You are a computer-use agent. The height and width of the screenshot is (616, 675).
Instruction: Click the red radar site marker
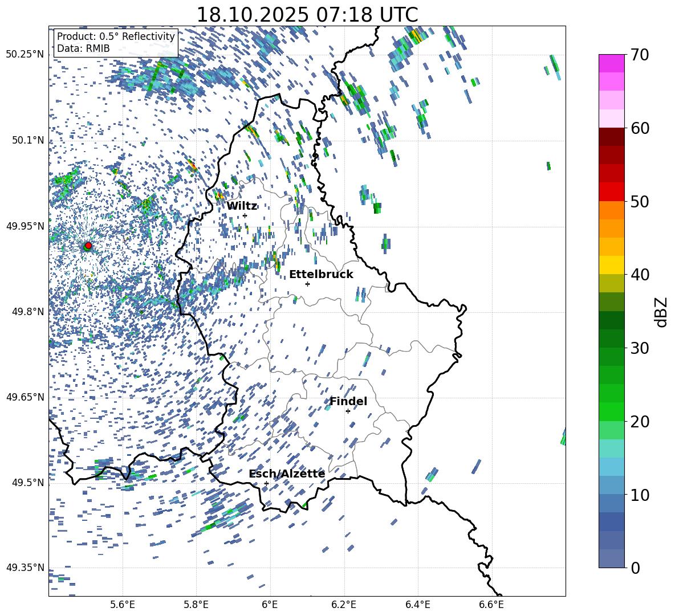pyautogui.click(x=88, y=246)
